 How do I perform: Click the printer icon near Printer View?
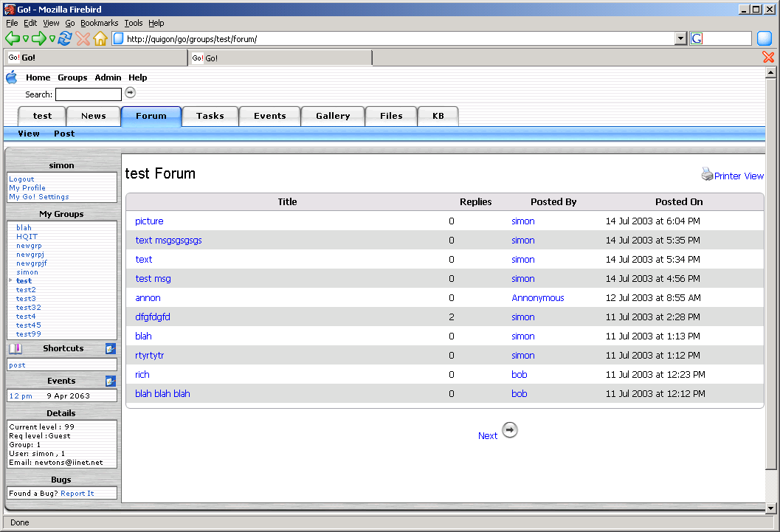point(707,173)
